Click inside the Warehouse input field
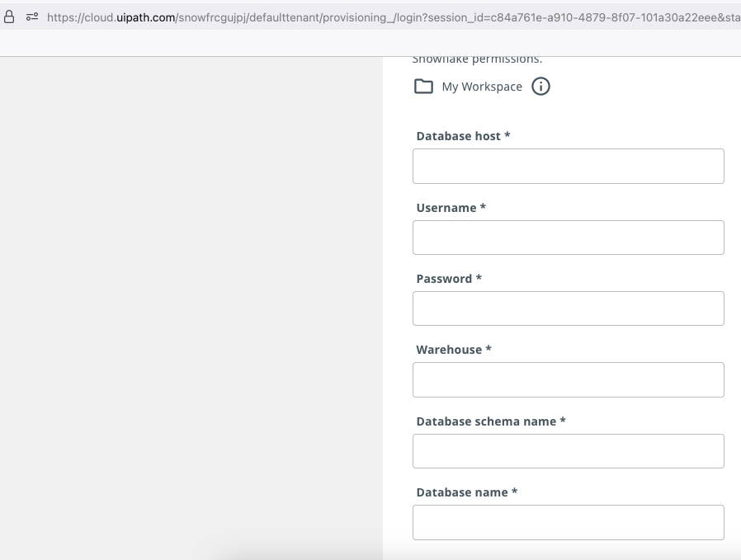The image size is (741, 560). [568, 379]
